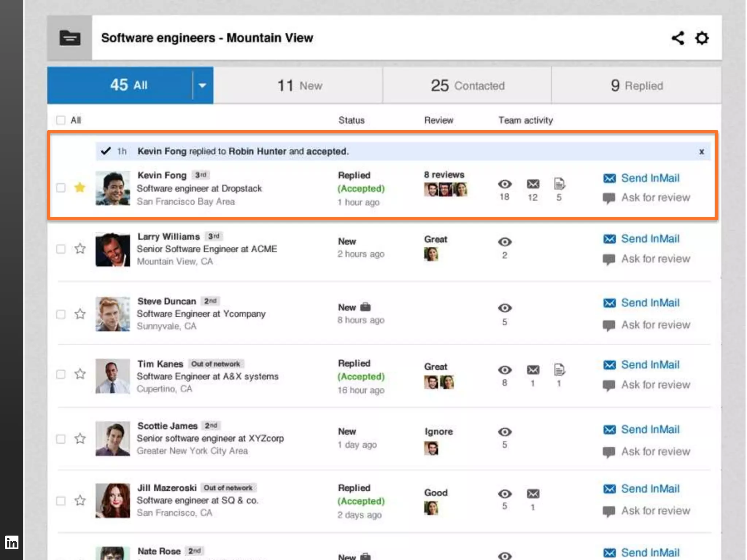Click the LinkedIn logo in the left sidebar
Screen dimensions: 747x560
coord(11,542)
